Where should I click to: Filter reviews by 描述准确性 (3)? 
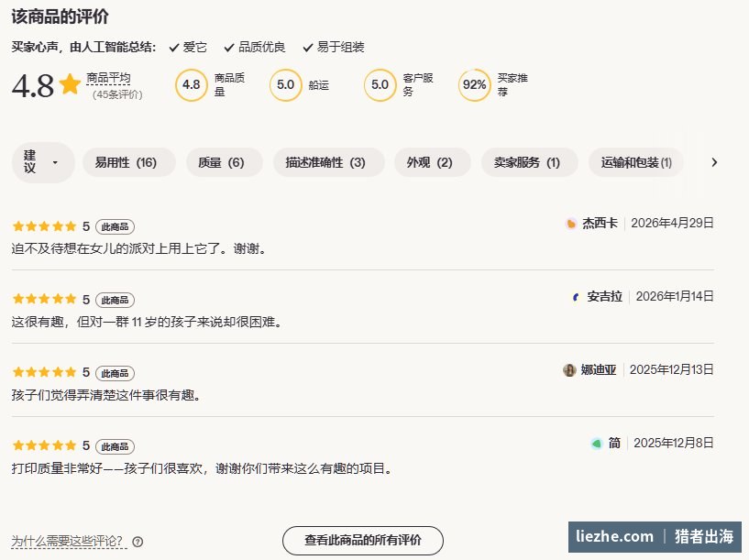[328, 162]
